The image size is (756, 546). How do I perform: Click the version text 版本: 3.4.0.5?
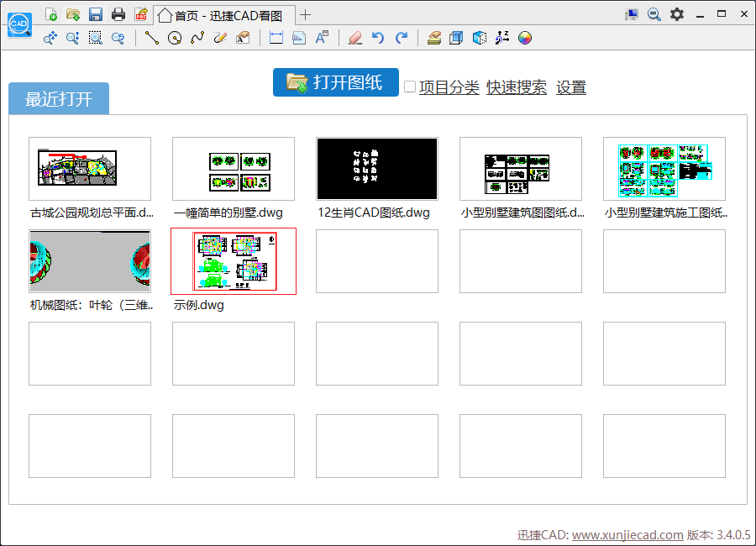(718, 535)
